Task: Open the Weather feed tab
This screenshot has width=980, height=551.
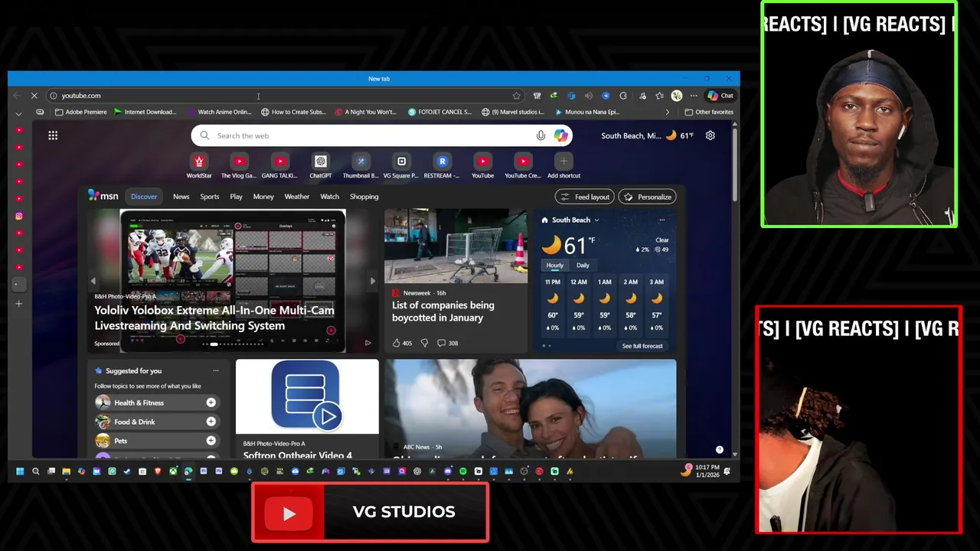Action: click(297, 197)
